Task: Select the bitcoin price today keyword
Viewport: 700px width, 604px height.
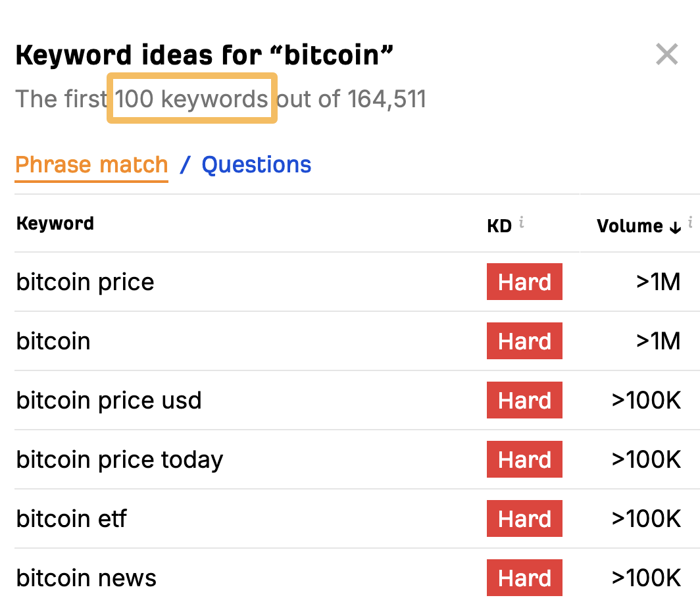Action: pos(119,459)
